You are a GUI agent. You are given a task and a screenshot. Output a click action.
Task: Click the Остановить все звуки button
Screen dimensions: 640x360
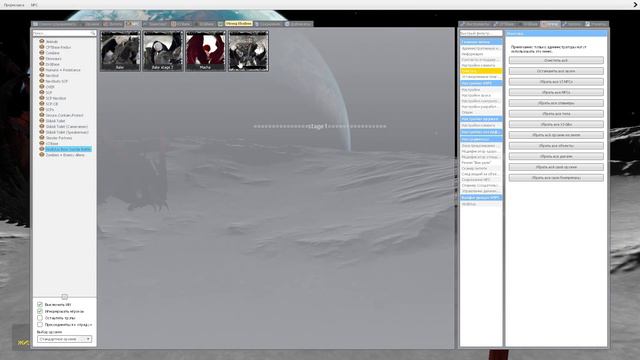coord(556,71)
